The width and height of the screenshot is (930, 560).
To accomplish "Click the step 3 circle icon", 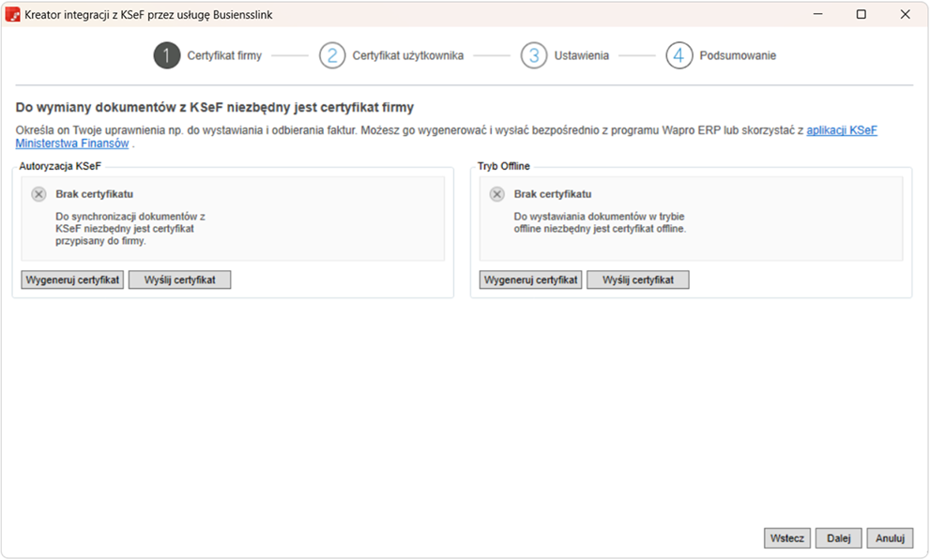I will pyautogui.click(x=534, y=55).
